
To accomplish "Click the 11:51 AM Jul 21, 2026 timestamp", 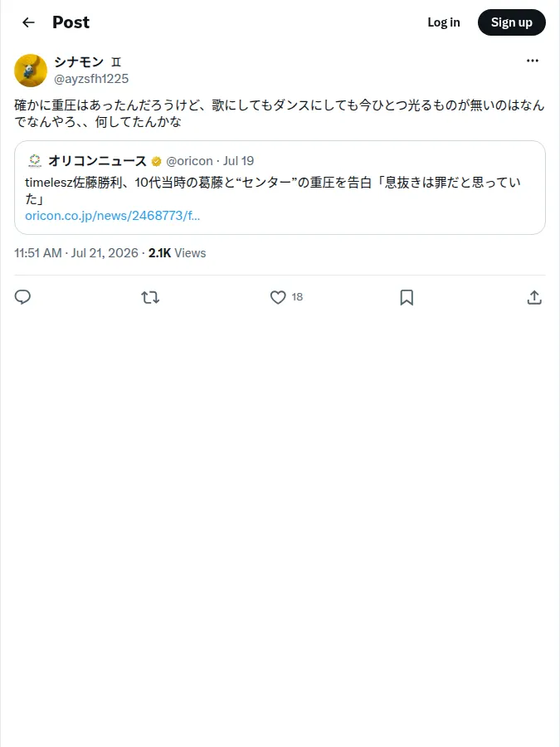I will coord(76,253).
